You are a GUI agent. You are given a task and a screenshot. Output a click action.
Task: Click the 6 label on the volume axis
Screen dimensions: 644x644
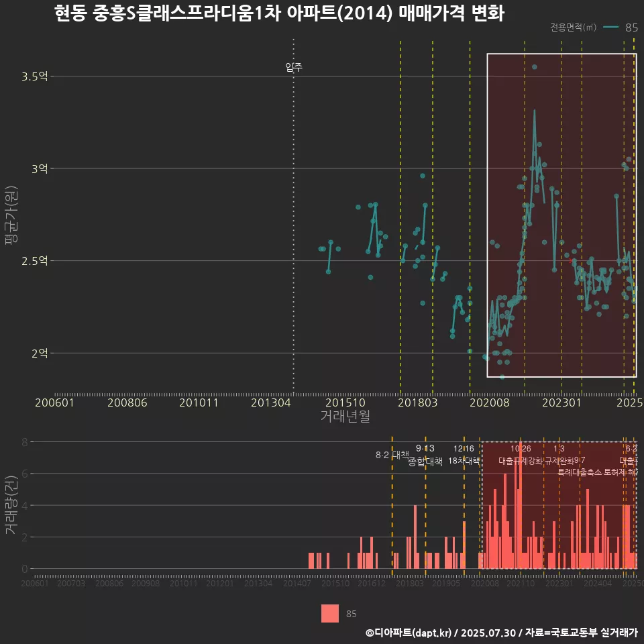coord(25,474)
